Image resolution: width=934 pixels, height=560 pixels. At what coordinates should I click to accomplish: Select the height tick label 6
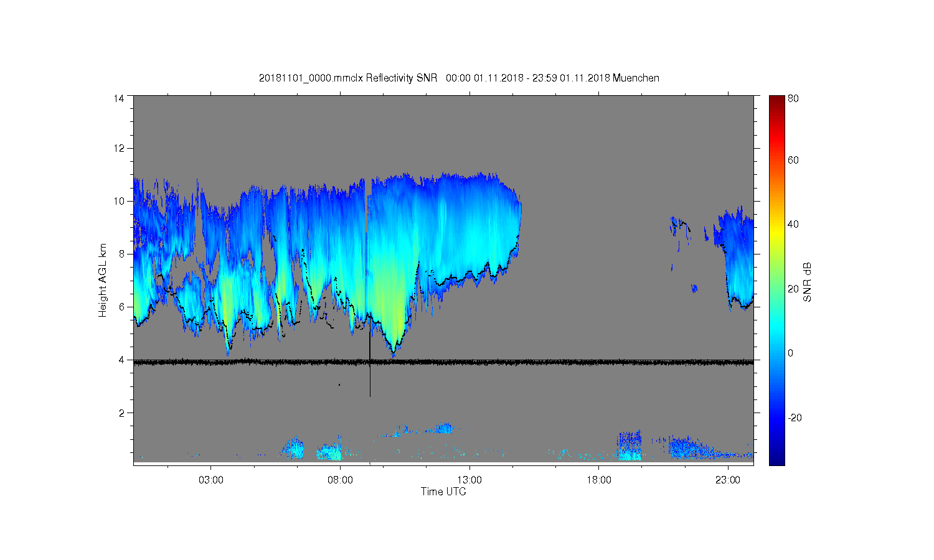pos(121,307)
